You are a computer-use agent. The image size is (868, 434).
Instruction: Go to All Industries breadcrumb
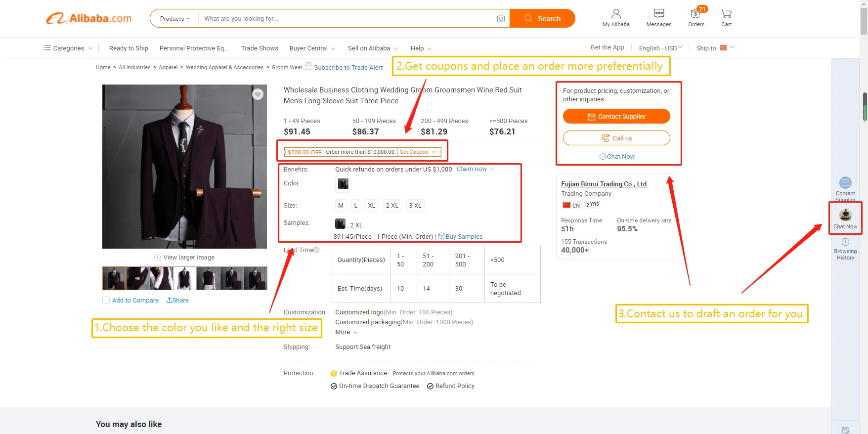click(x=134, y=67)
